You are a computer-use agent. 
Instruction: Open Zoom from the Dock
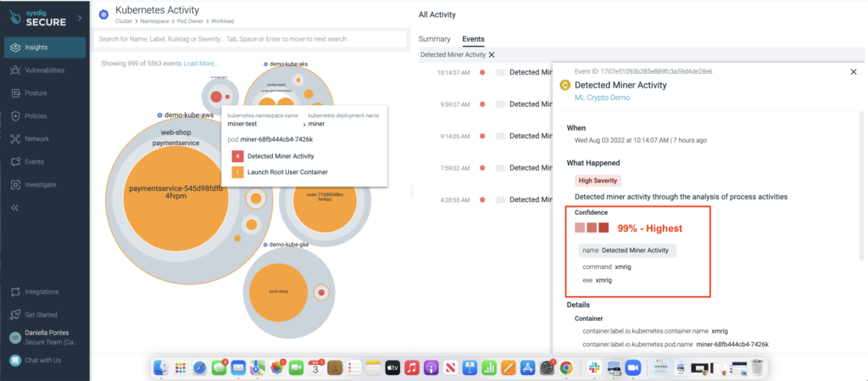(632, 367)
